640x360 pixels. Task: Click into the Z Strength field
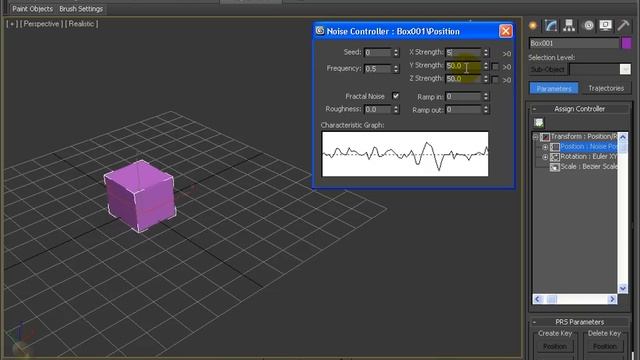click(464, 79)
